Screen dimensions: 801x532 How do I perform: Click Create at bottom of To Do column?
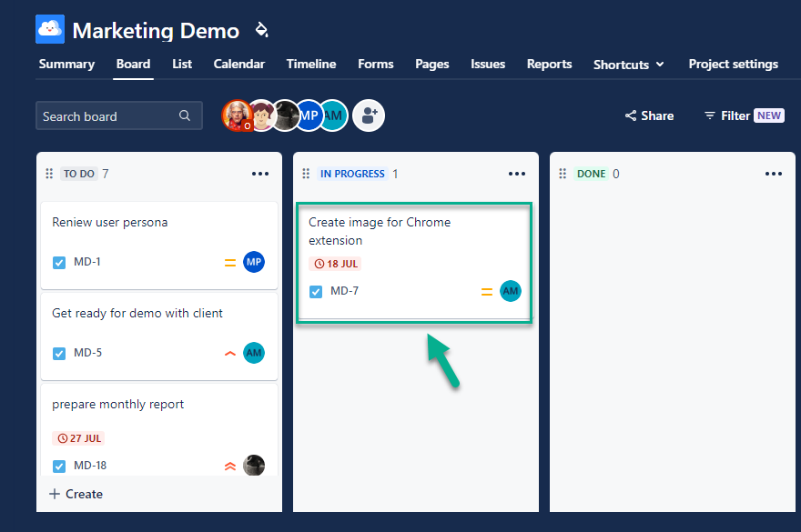point(76,494)
